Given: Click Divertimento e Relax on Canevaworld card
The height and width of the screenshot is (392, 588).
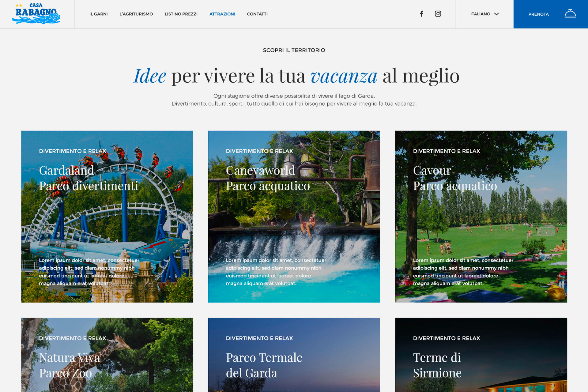Looking at the screenshot, I should click(259, 151).
